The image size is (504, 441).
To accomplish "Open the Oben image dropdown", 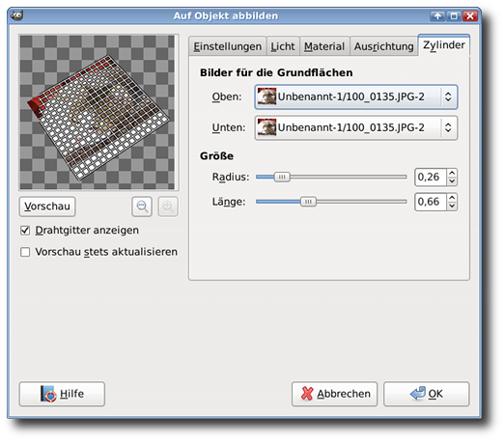I will tap(356, 96).
